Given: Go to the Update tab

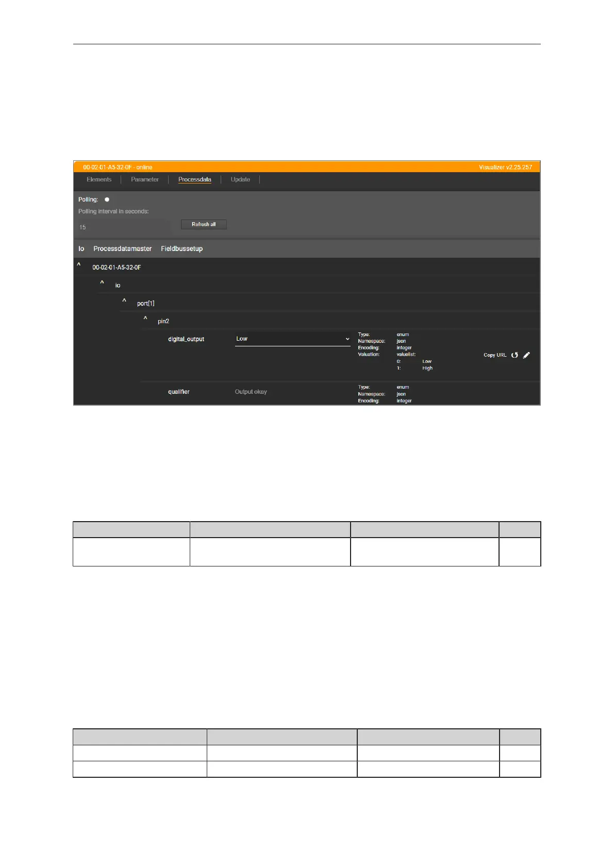Looking at the screenshot, I should pyautogui.click(x=240, y=179).
